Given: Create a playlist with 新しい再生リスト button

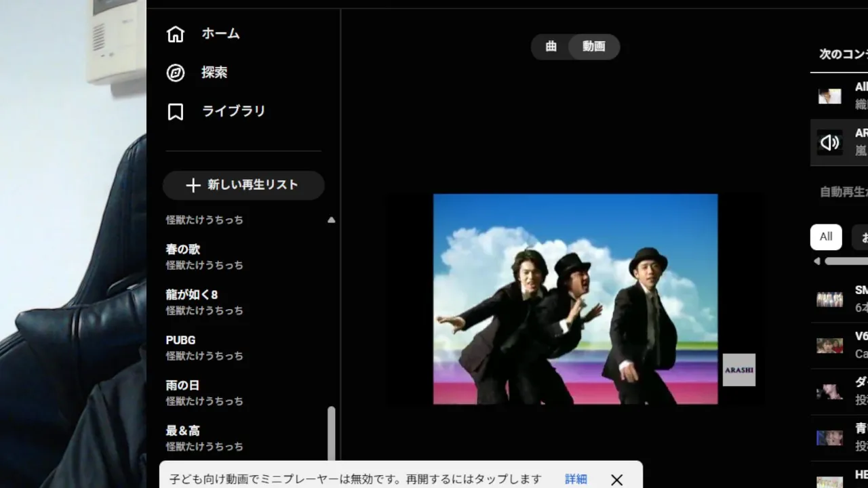Looking at the screenshot, I should [243, 185].
